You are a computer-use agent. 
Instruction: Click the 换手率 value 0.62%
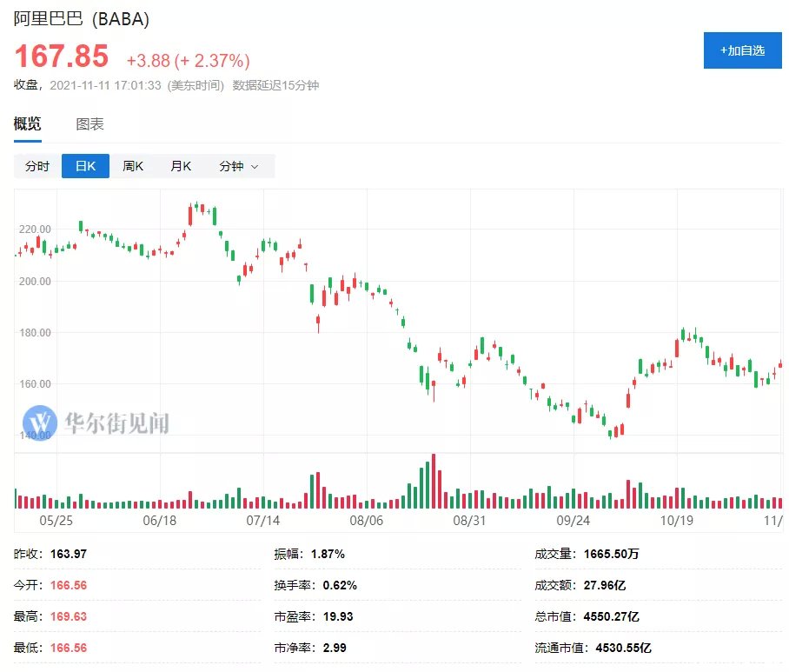(x=340, y=585)
